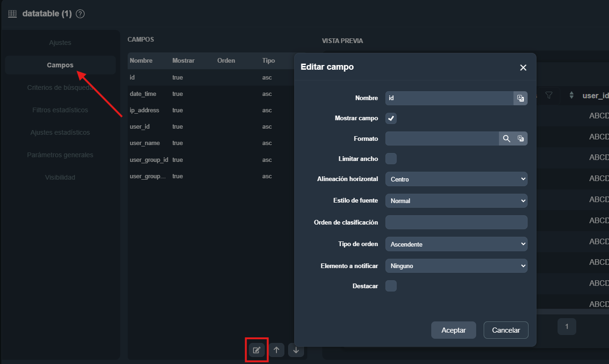Enable the Destacar checkbox
The image size is (609, 364).
point(391,285)
